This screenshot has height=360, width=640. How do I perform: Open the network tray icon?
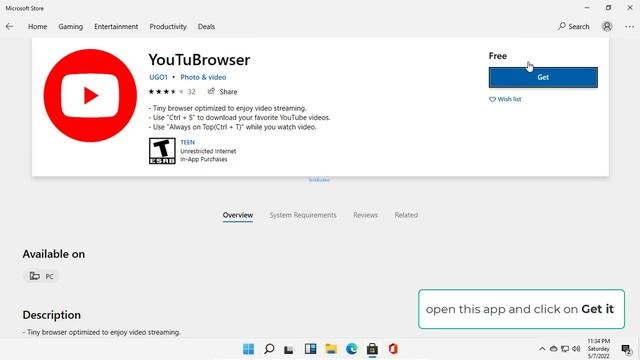point(565,349)
